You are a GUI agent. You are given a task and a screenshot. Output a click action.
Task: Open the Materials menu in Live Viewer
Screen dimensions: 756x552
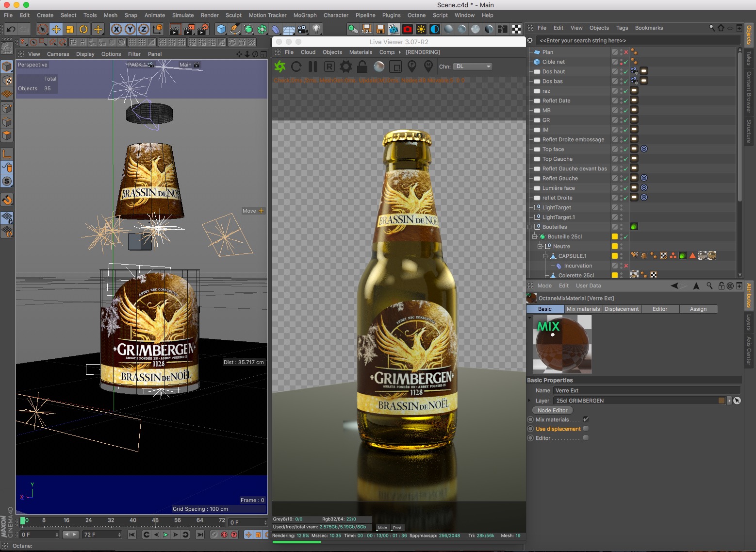coord(361,52)
